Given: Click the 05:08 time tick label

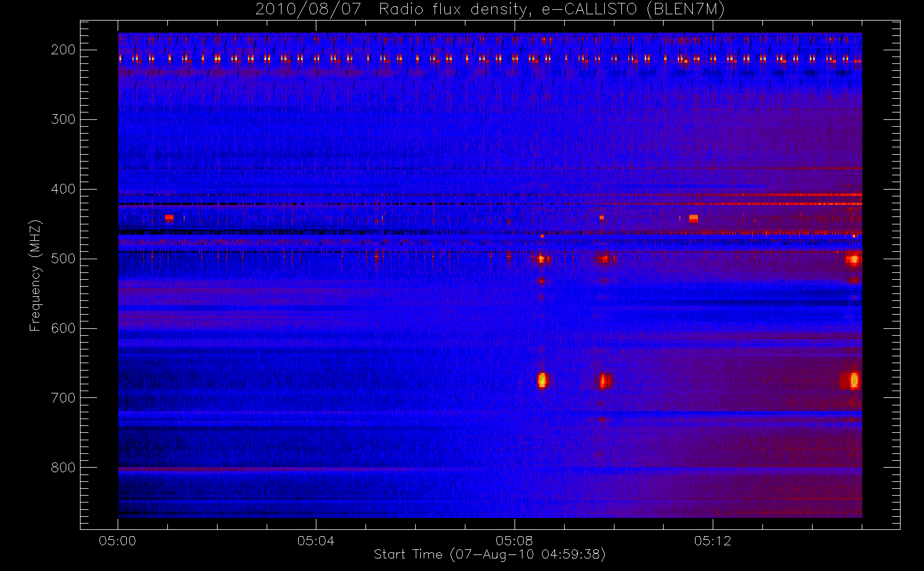Looking at the screenshot, I should (514, 541).
